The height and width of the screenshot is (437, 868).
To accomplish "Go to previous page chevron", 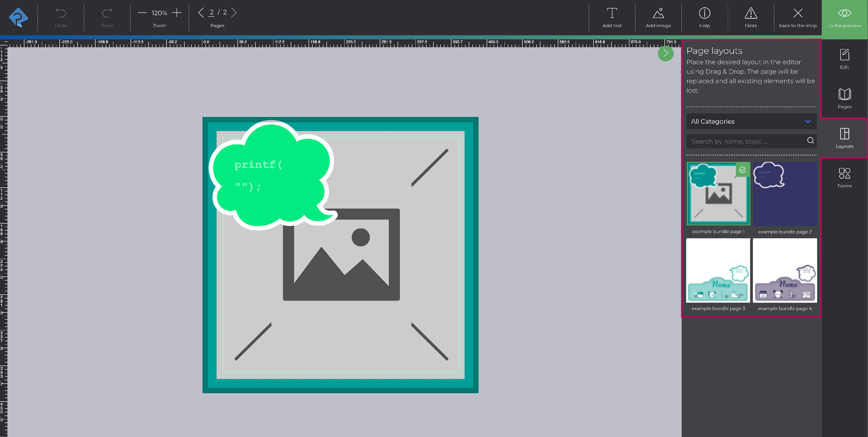I will (201, 13).
